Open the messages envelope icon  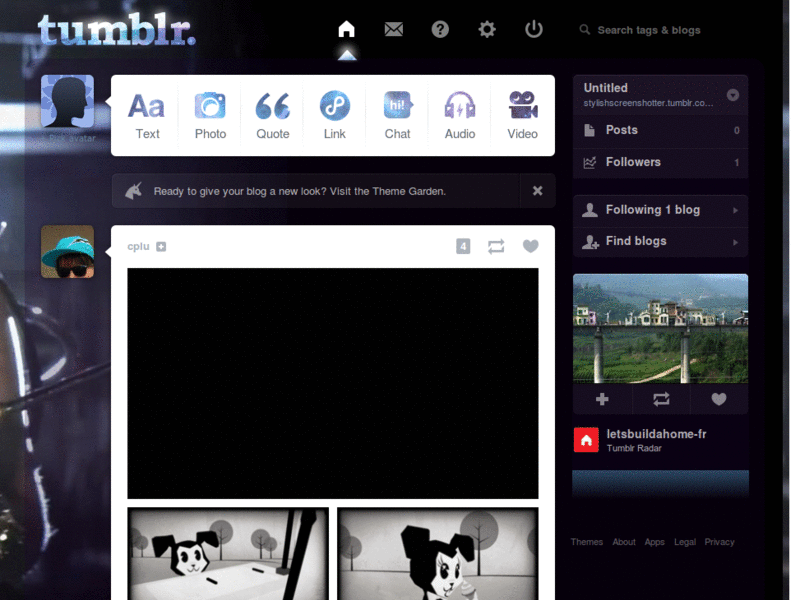pos(393,29)
